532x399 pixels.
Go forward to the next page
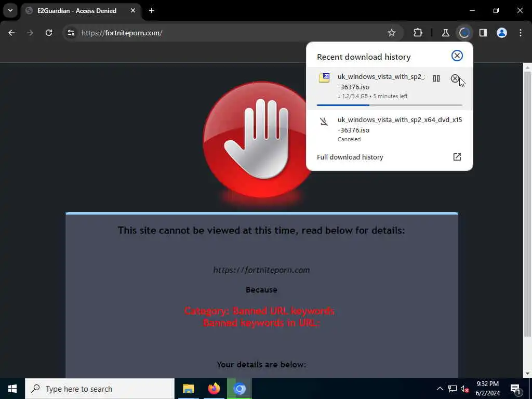coord(30,33)
